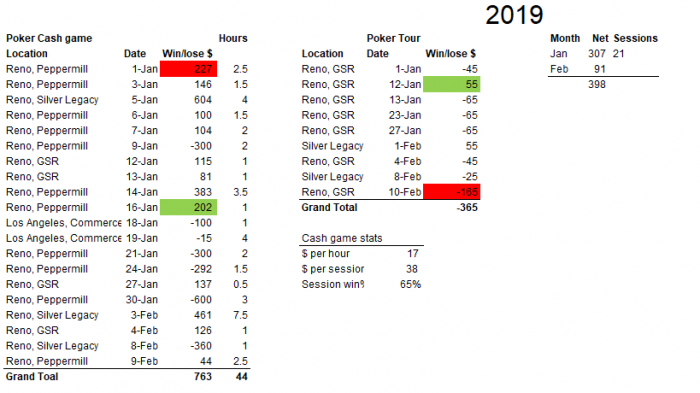Select the green 202 cell for 16-Jan
Image resolution: width=700 pixels, height=393 pixels.
click(x=188, y=207)
